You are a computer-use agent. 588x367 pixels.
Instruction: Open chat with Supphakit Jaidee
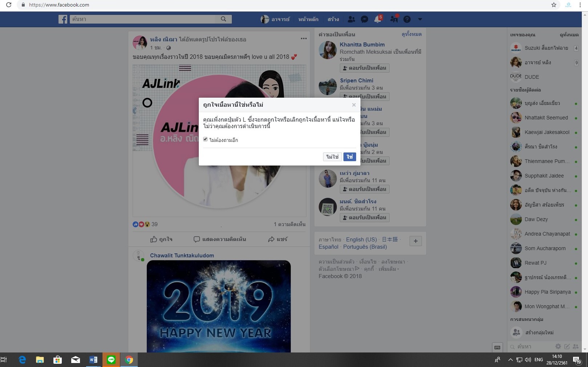[x=544, y=176]
